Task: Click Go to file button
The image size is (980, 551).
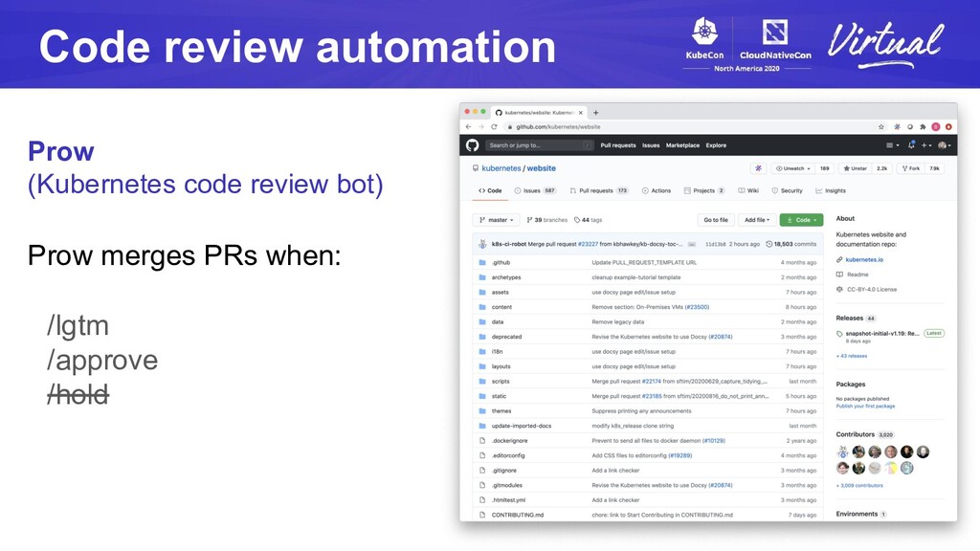Action: (x=716, y=220)
